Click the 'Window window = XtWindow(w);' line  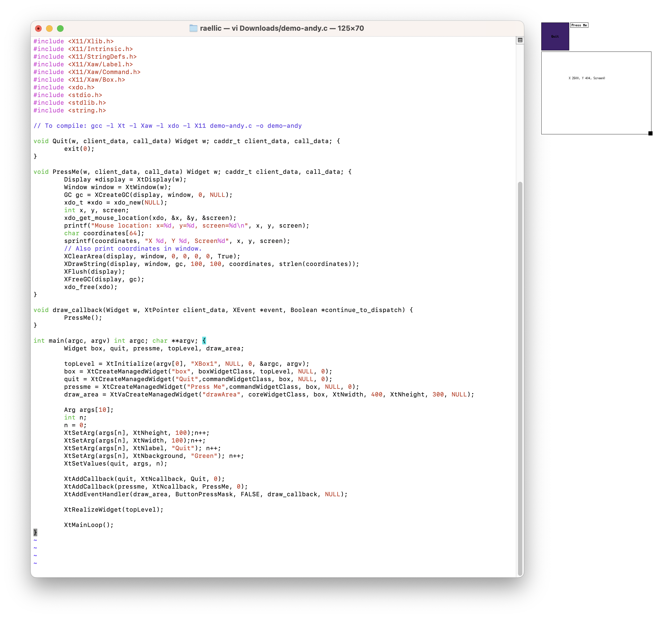pos(118,187)
